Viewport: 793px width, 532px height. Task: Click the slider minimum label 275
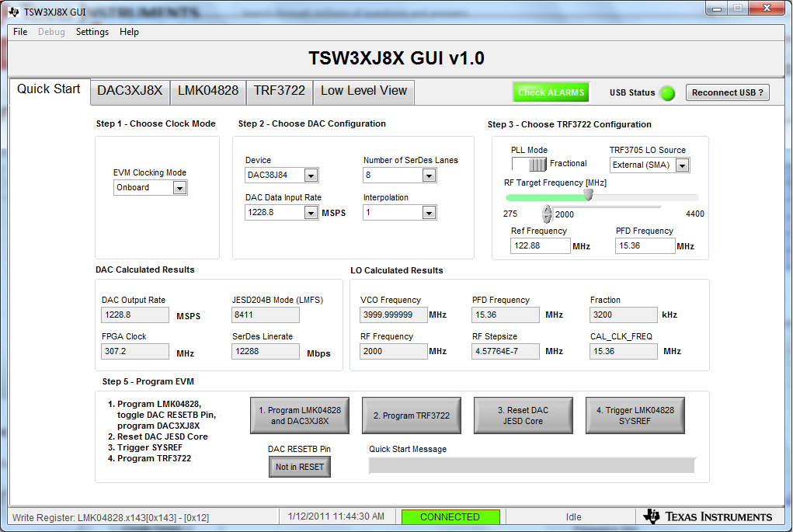(x=510, y=214)
